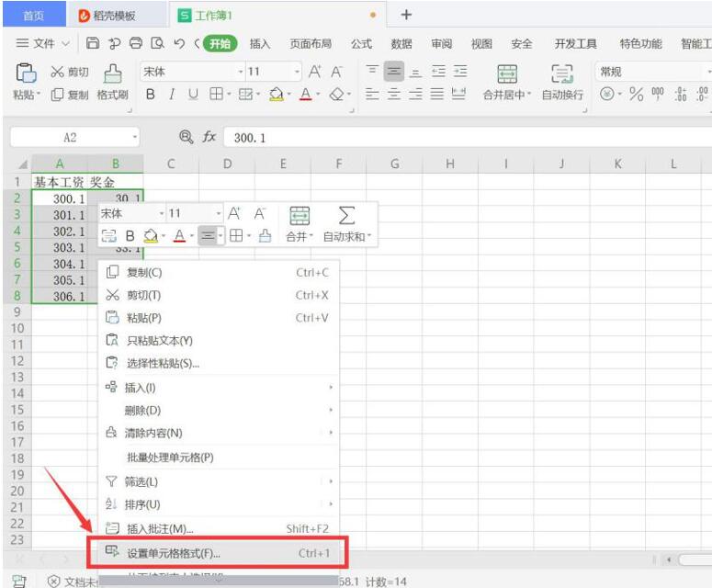
Task: Click 合并 button in mini toolbar
Action: coord(299,224)
